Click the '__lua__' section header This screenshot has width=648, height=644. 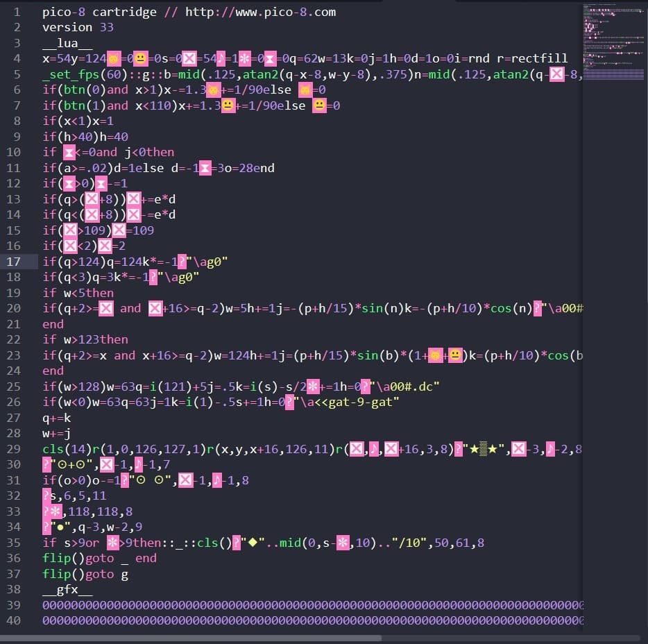click(x=67, y=43)
